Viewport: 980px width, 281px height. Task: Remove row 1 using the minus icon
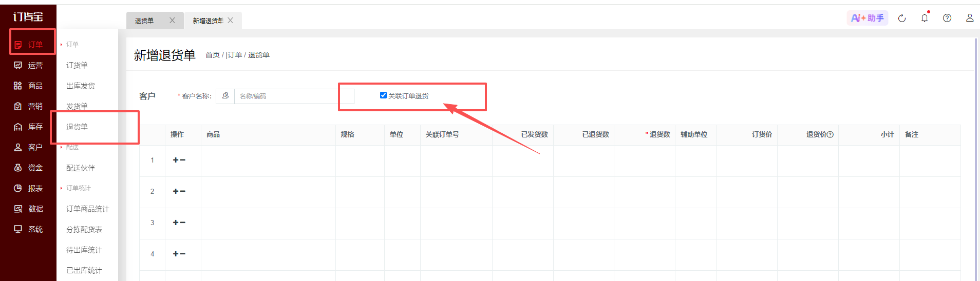click(x=183, y=160)
